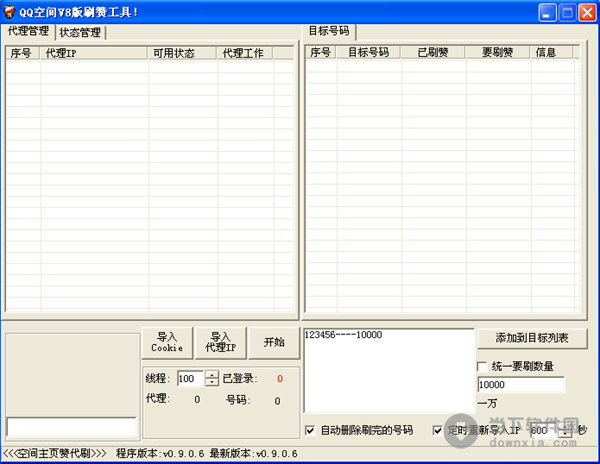Increase thread count with up arrow
This screenshot has height=464, width=600.
click(212, 375)
